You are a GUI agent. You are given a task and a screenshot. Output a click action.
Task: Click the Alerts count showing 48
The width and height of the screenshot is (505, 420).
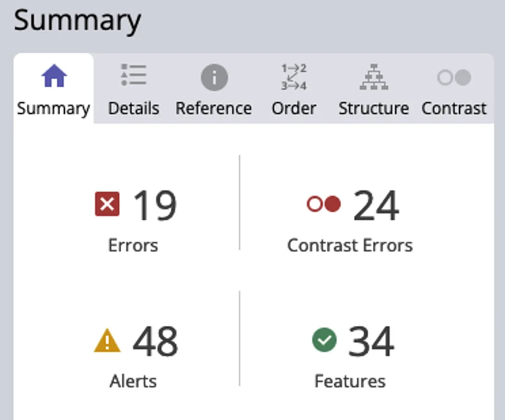[x=153, y=340]
